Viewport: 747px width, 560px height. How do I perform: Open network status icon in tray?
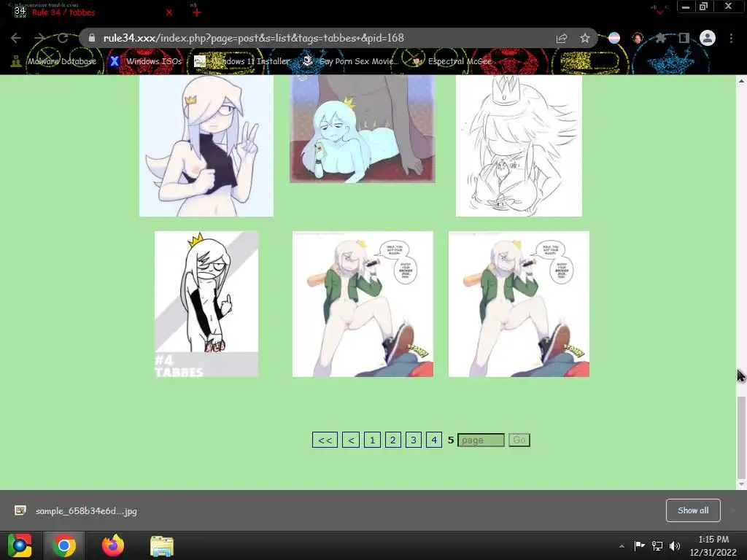[x=657, y=545]
